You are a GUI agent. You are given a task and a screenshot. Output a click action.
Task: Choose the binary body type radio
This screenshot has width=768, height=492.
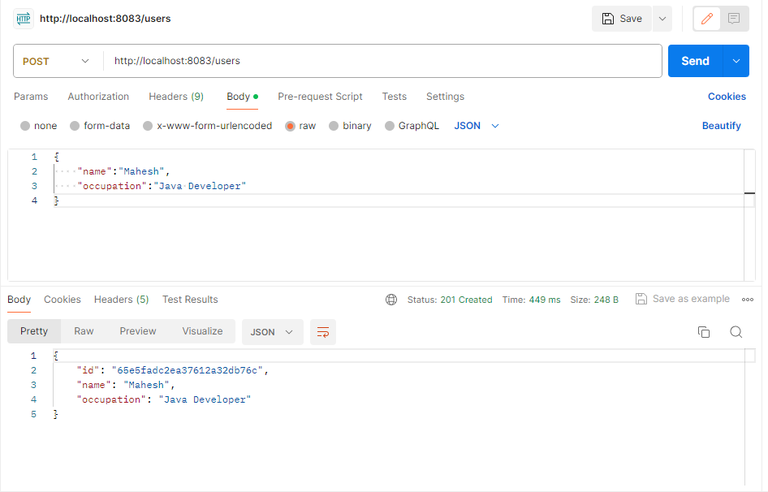pyautogui.click(x=335, y=126)
